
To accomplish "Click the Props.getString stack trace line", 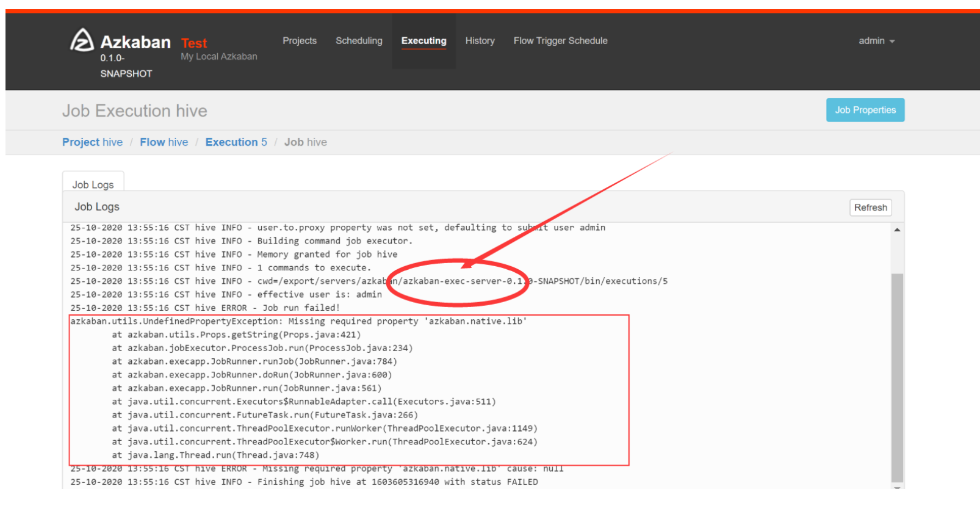I will pos(236,335).
